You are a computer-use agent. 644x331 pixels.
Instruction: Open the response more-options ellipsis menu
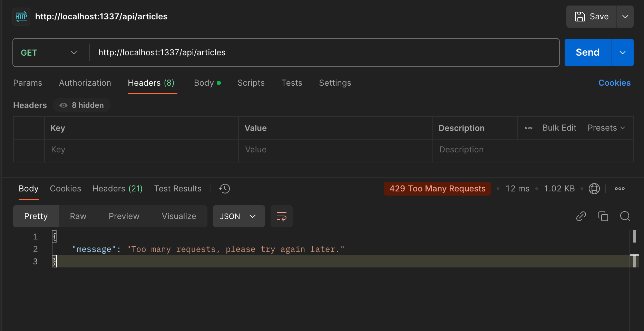pyautogui.click(x=620, y=189)
